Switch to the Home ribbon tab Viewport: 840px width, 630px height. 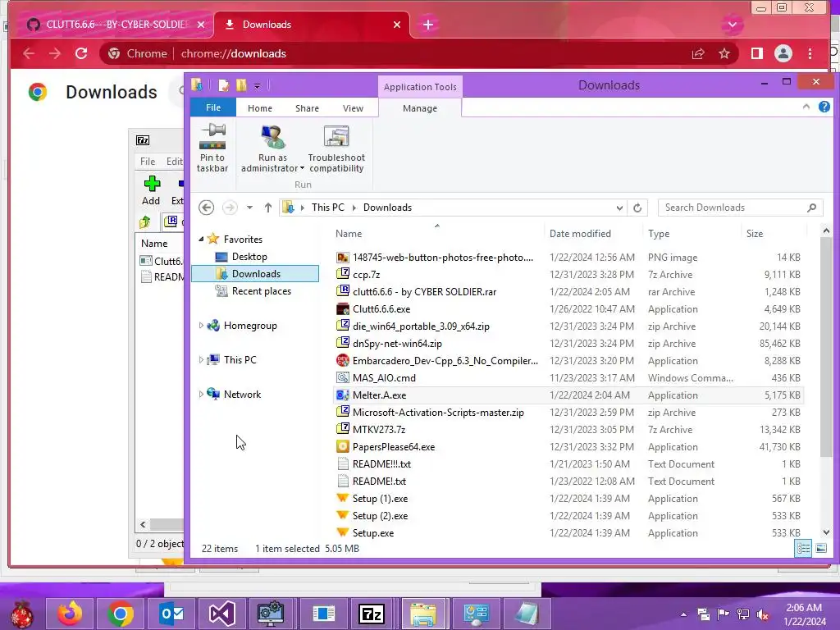tap(260, 108)
